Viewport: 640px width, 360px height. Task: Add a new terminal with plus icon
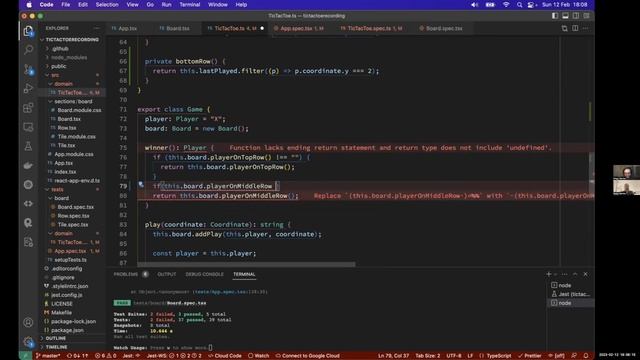[549, 274]
